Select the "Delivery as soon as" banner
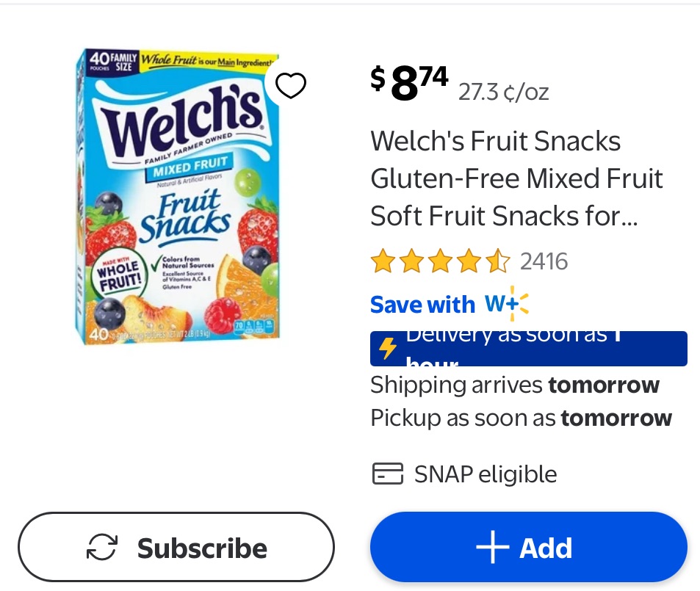This screenshot has width=700, height=591. pyautogui.click(x=529, y=349)
